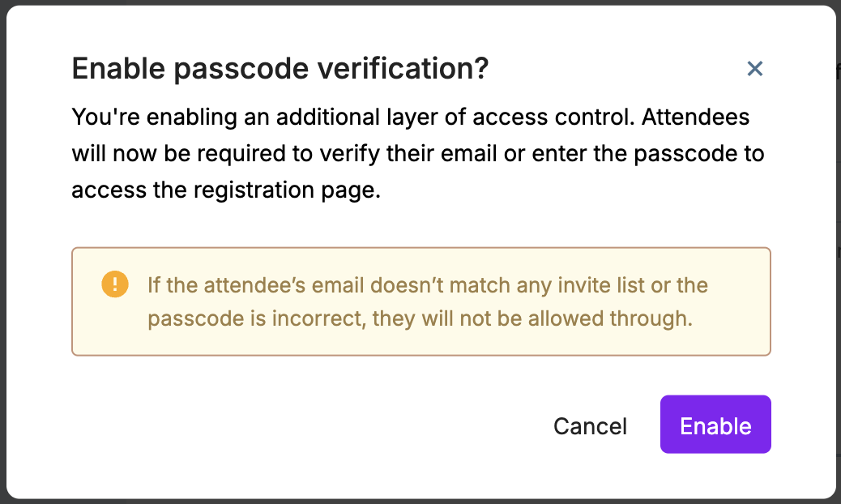
Task: Cancel enabling passcode verification
Action: 590,426
